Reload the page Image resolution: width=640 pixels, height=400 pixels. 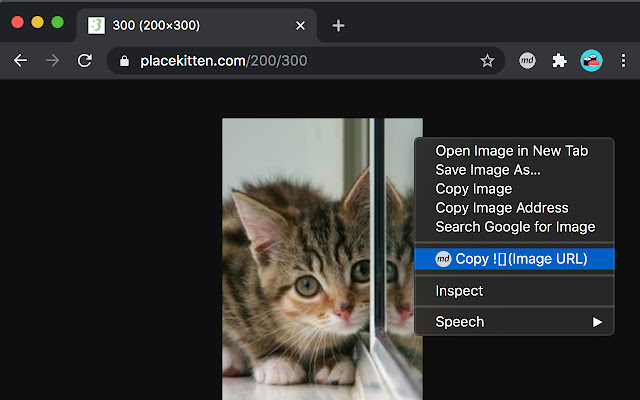(x=85, y=61)
